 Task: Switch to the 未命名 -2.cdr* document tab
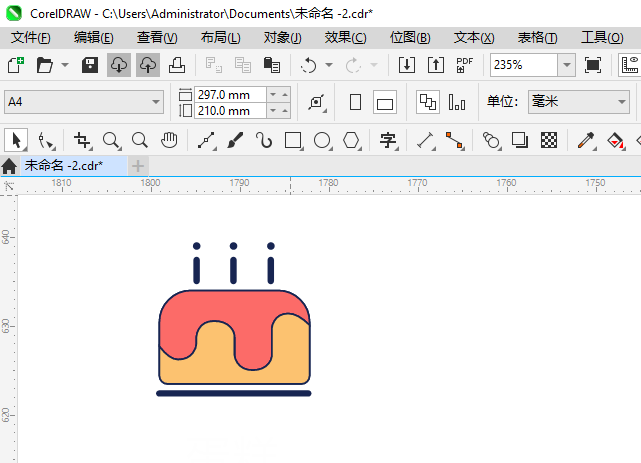pyautogui.click(x=74, y=166)
